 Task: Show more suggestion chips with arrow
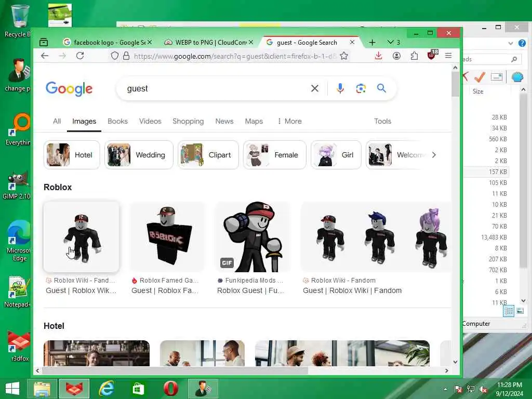tap(434, 155)
